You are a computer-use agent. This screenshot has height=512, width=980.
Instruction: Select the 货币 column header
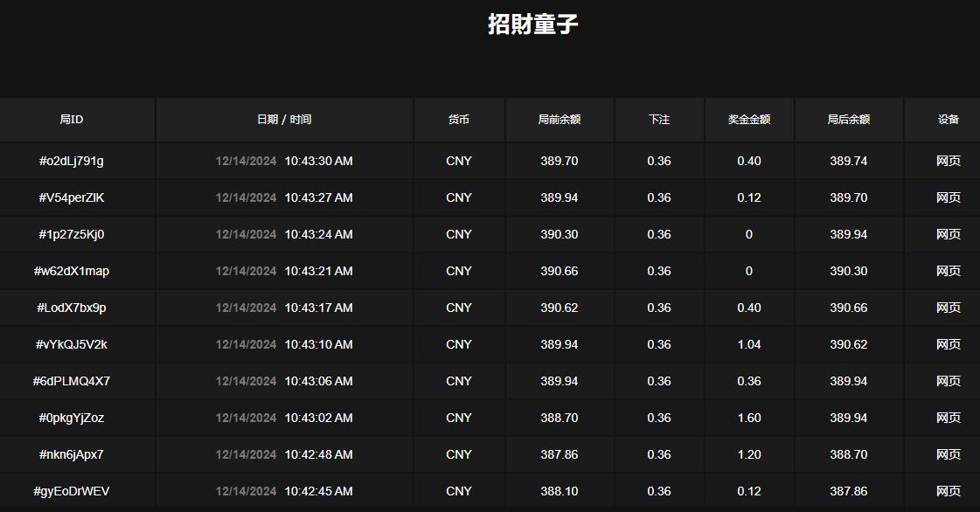point(458,120)
